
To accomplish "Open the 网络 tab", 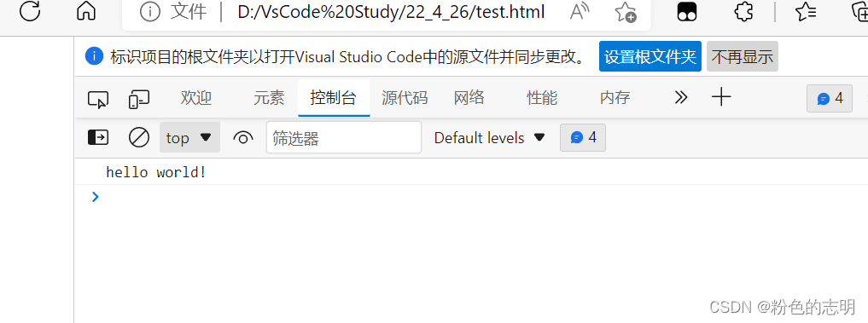I will [469, 98].
